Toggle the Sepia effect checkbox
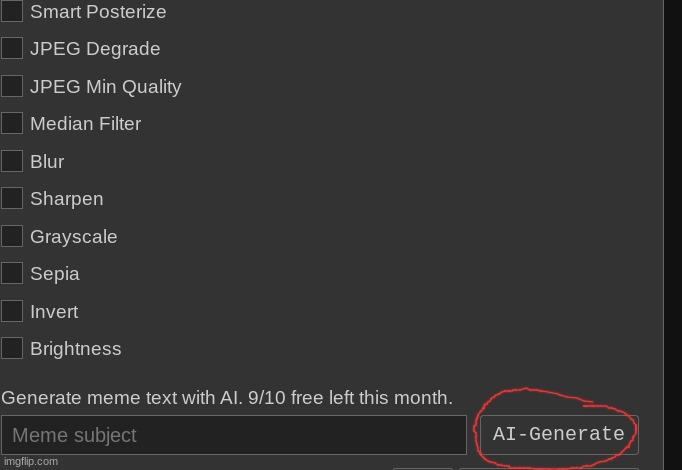The image size is (682, 470). tap(12, 273)
